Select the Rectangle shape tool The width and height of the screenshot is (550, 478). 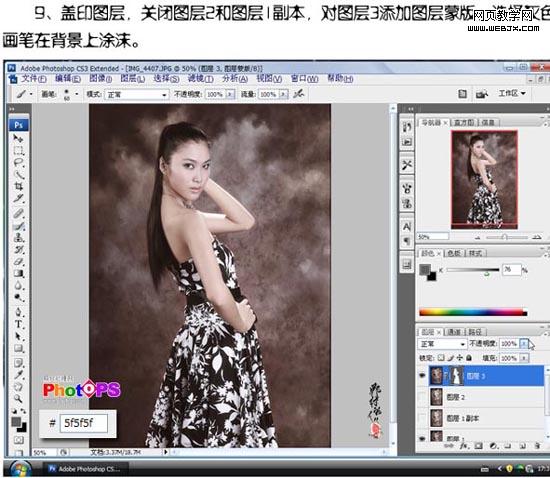[18, 348]
